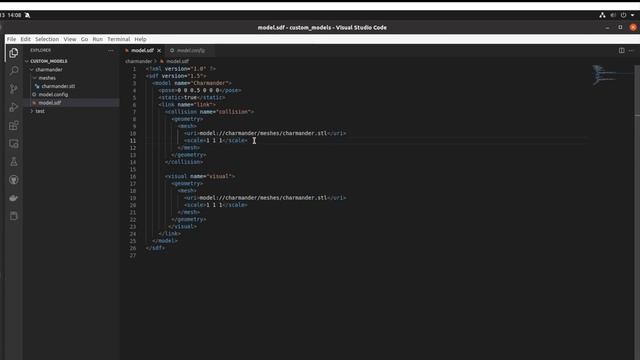
Task: Open the Edit menu
Action: point(25,39)
